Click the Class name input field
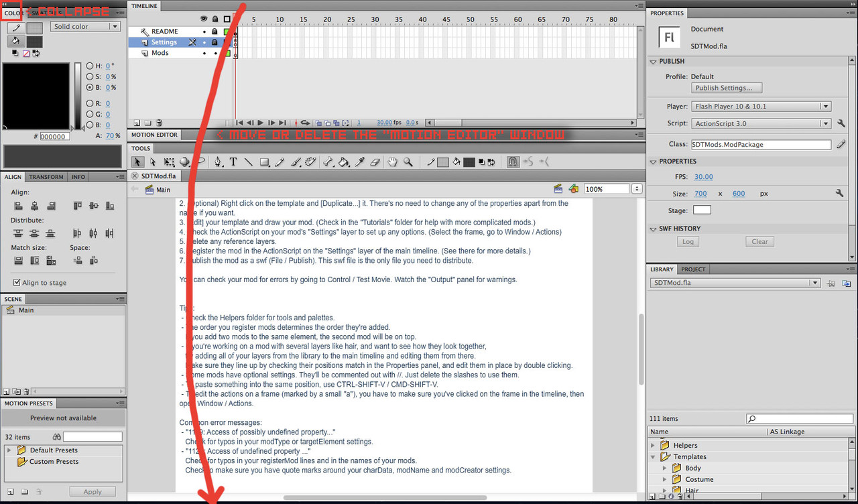This screenshot has width=858, height=504. pyautogui.click(x=761, y=144)
